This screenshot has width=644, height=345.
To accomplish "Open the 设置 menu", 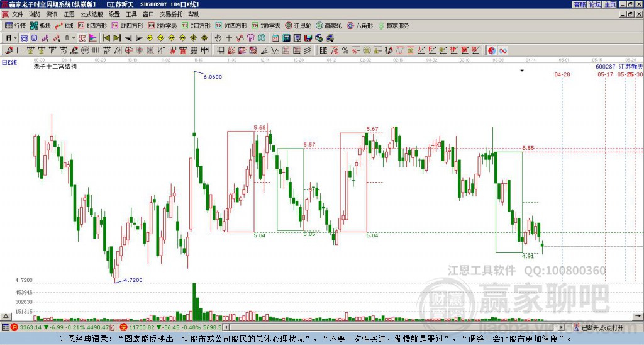I will (114, 14).
